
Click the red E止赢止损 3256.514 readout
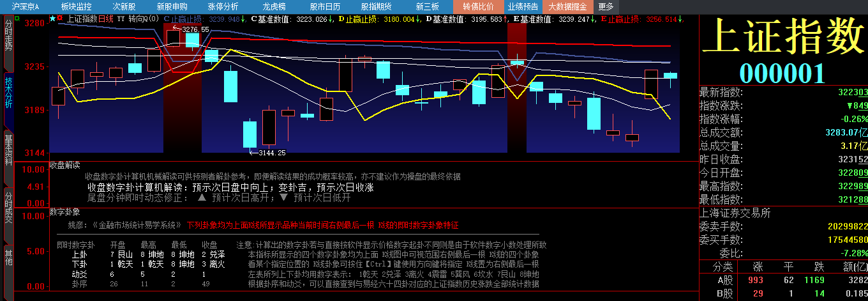643,19
